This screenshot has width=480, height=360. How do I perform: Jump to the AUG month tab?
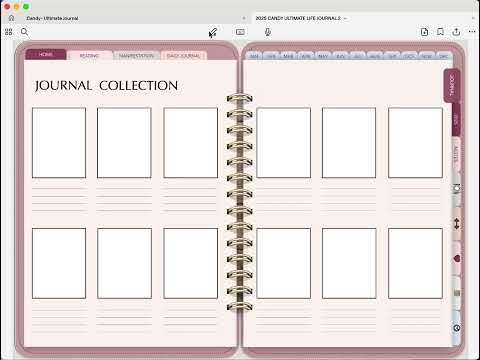(375, 56)
